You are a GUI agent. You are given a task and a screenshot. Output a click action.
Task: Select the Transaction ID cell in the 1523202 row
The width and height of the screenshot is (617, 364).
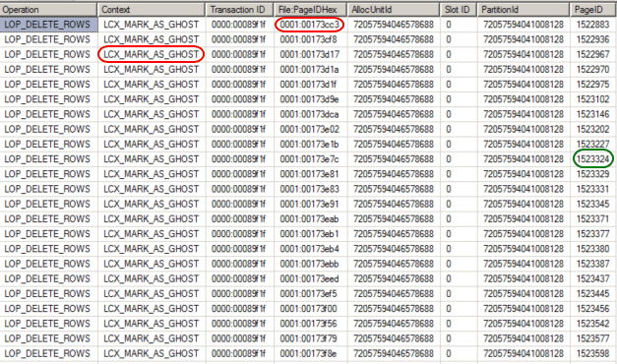click(x=239, y=129)
